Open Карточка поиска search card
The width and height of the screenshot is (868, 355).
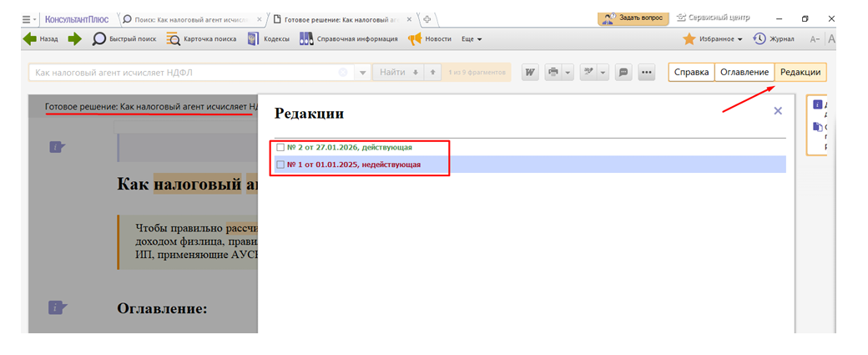tap(201, 38)
